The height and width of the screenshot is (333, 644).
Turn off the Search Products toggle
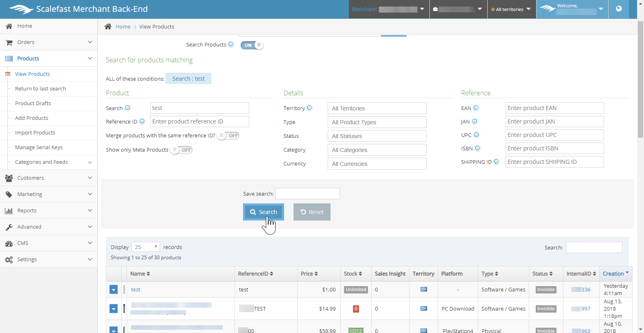click(252, 45)
